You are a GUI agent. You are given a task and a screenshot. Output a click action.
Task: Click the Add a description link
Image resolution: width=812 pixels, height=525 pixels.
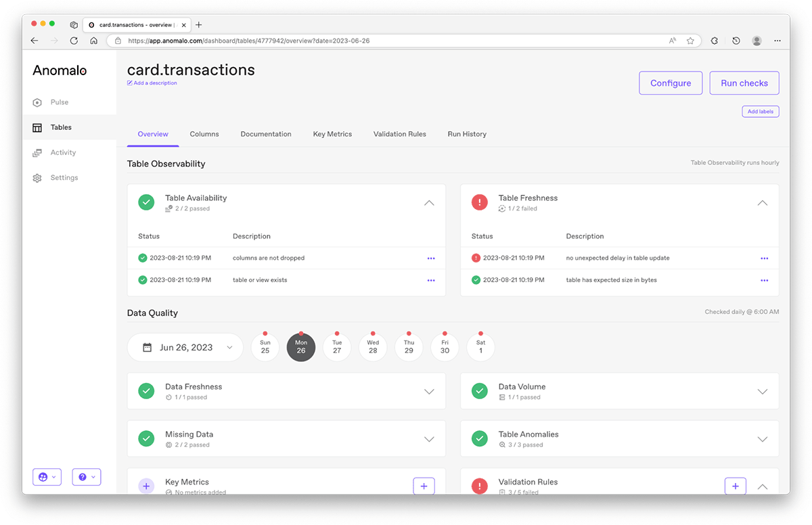pyautogui.click(x=155, y=83)
